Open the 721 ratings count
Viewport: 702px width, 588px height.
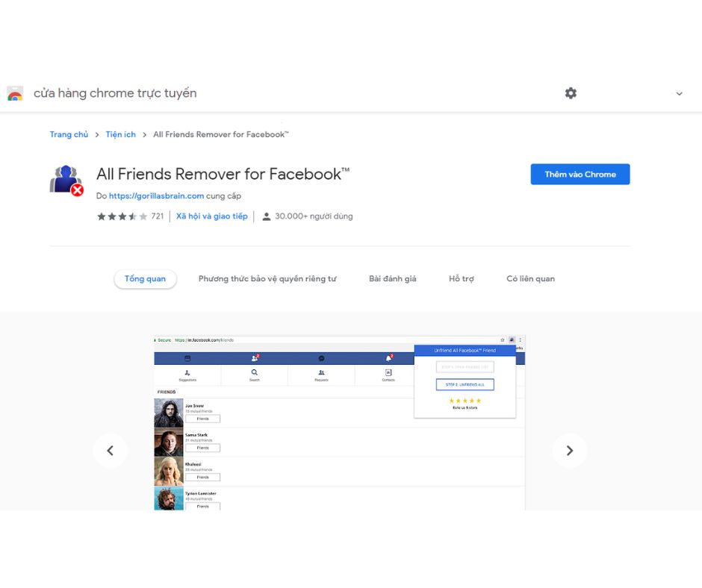(157, 216)
